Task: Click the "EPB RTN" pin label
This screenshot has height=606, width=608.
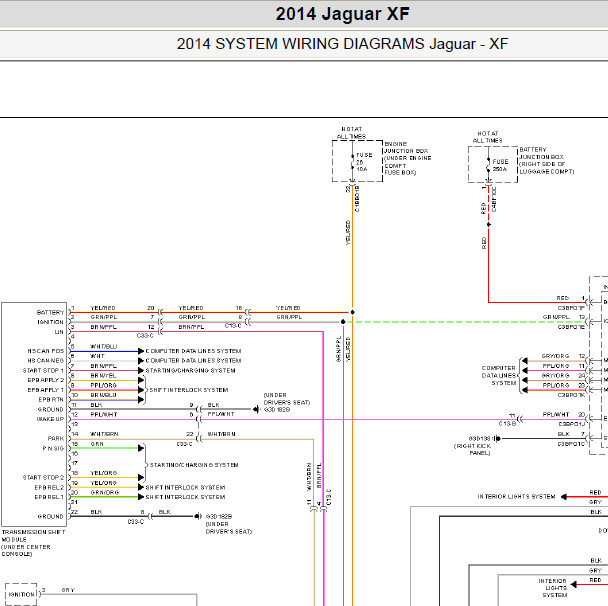Action: coord(51,400)
